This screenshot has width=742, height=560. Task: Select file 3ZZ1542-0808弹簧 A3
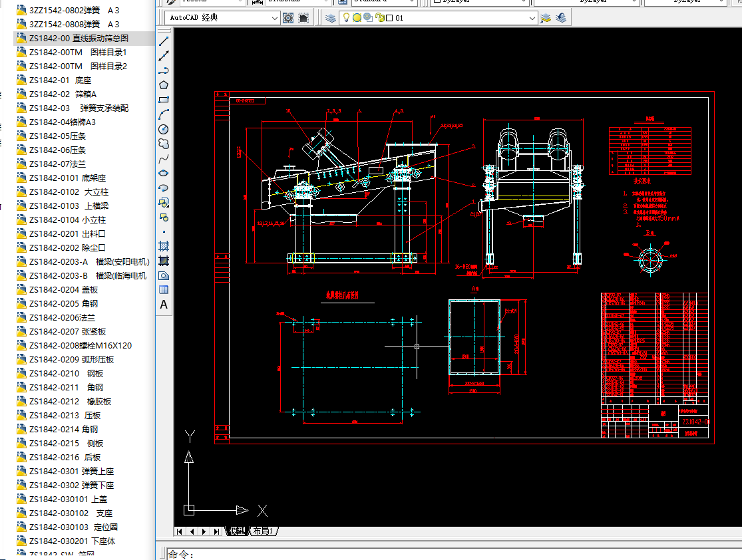point(68,24)
